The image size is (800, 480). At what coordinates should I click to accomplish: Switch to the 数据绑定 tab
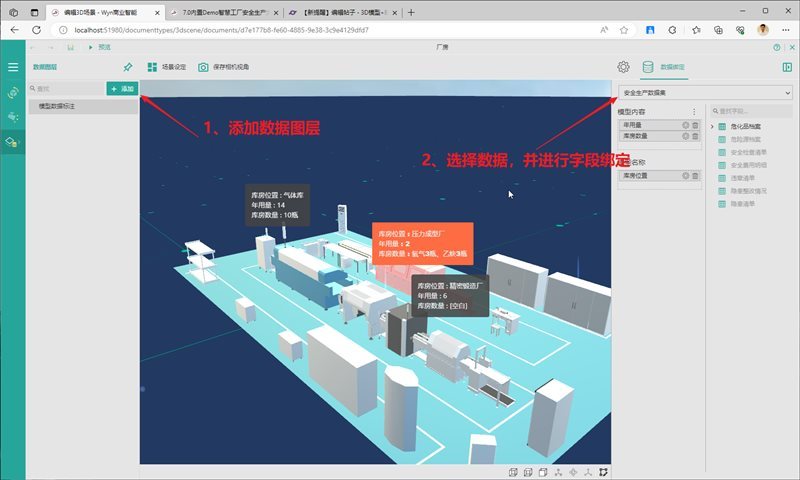click(x=664, y=67)
